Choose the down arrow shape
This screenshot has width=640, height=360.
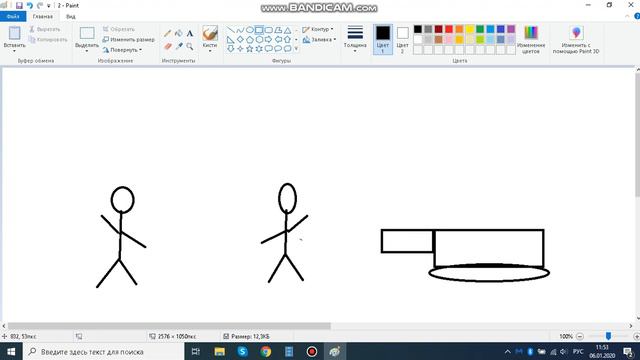(231, 49)
